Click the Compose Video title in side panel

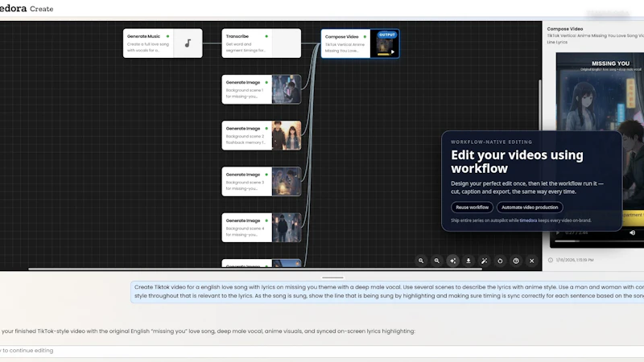tap(565, 29)
